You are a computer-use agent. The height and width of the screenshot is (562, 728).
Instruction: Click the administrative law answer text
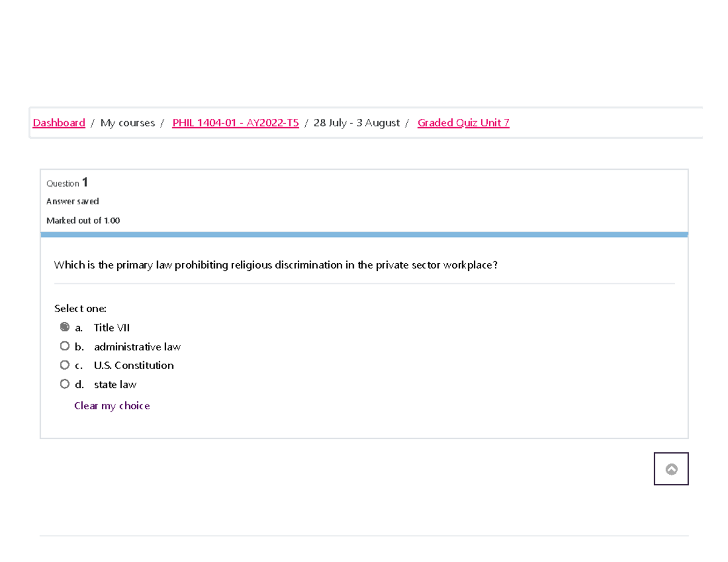click(137, 347)
